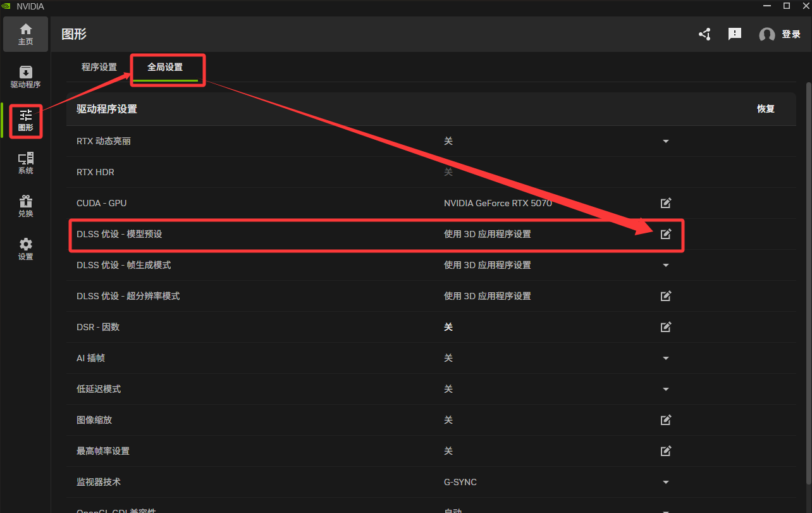This screenshot has height=513, width=812.
Task: Open the 主页 home sidebar icon
Action: tap(25, 34)
